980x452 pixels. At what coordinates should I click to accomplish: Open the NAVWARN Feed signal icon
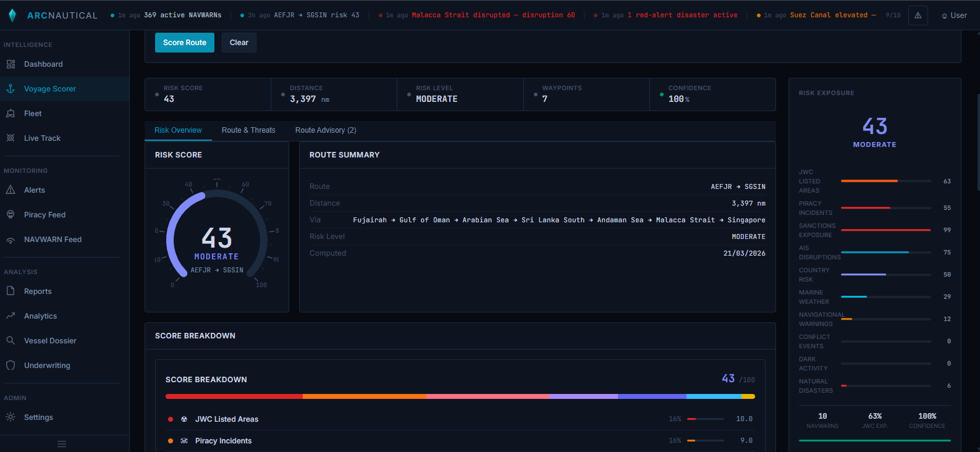point(11,240)
